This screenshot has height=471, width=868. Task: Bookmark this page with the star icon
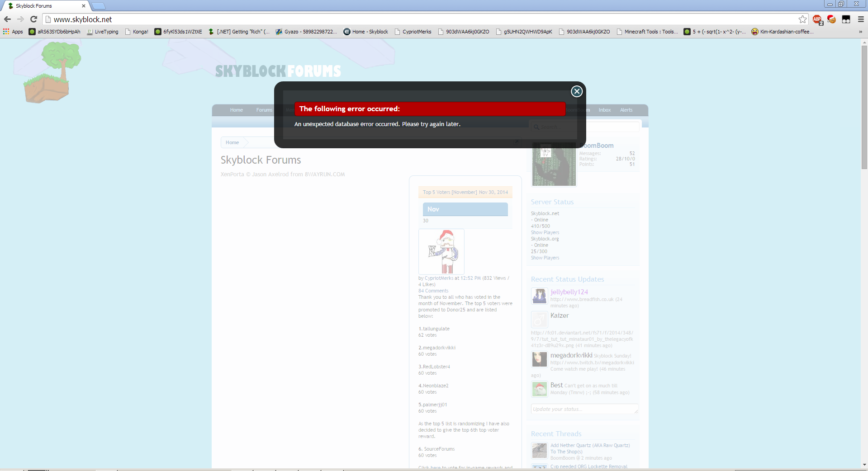(x=802, y=19)
